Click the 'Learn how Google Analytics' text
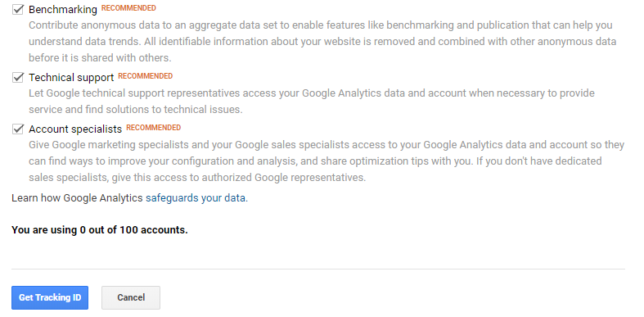 coord(77,198)
